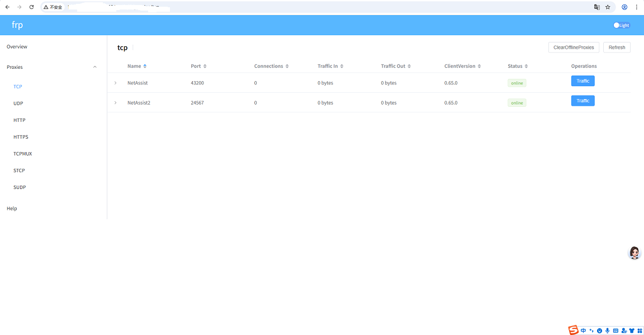Open Chrome three-dot menu

coord(636,7)
